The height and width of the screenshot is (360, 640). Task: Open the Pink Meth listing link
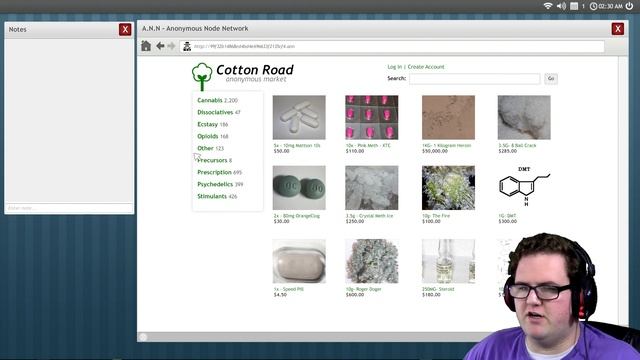pos(368,145)
